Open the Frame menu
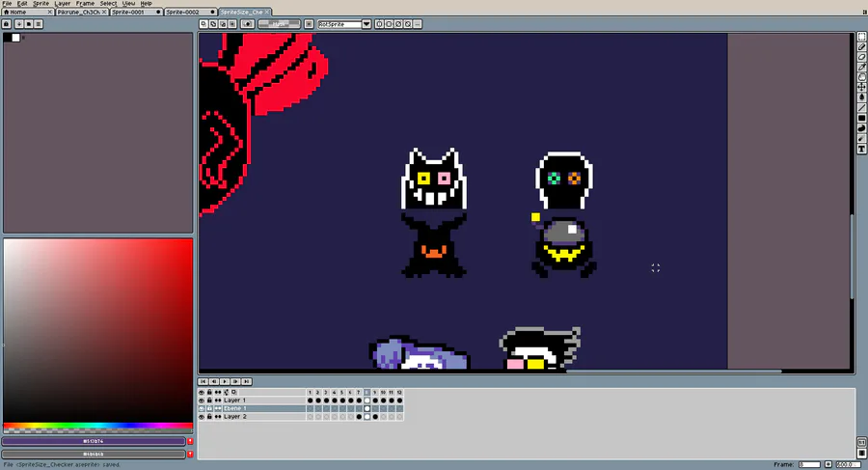 (85, 3)
